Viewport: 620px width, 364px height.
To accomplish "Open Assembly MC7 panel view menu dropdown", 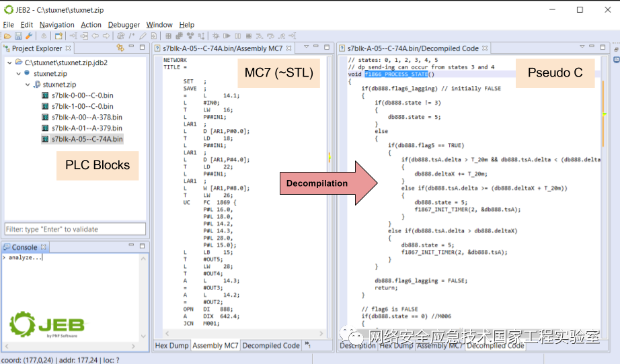I will (305, 48).
